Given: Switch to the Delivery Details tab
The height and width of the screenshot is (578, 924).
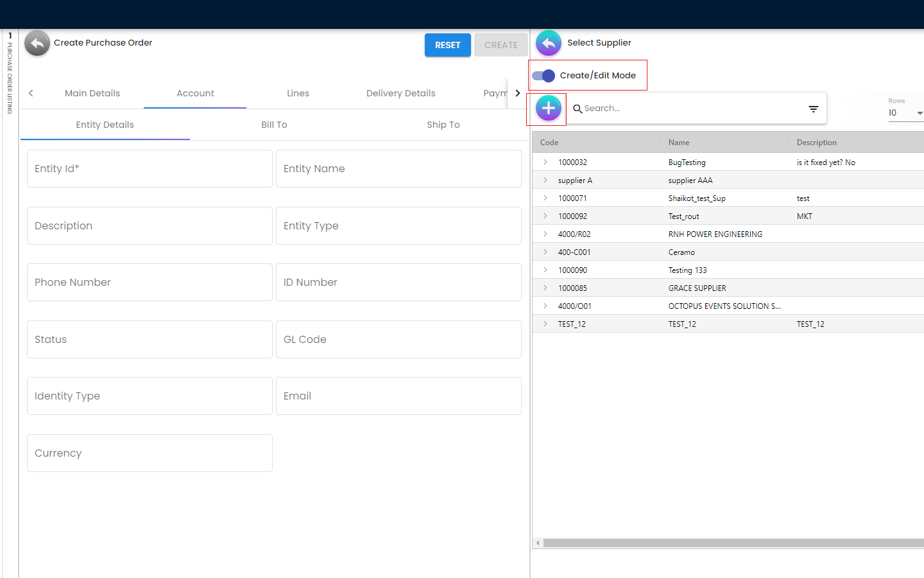Looking at the screenshot, I should click(x=400, y=93).
